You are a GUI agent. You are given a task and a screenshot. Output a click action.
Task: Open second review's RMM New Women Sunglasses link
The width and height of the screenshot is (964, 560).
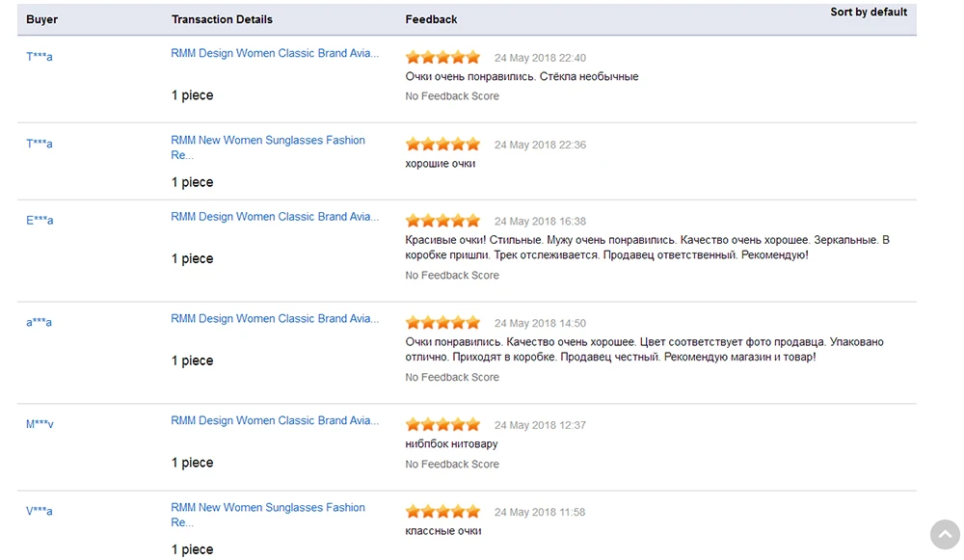pos(268,141)
